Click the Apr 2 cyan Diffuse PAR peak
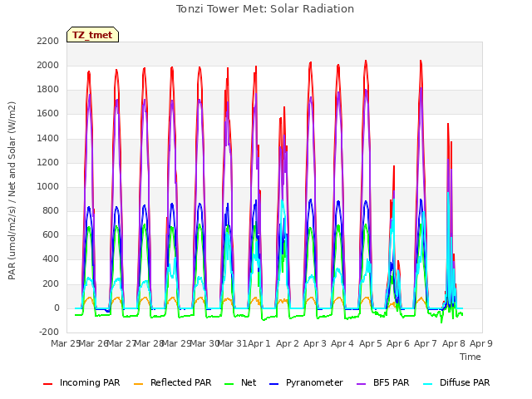The height and width of the screenshot is (399, 532). pos(282,200)
